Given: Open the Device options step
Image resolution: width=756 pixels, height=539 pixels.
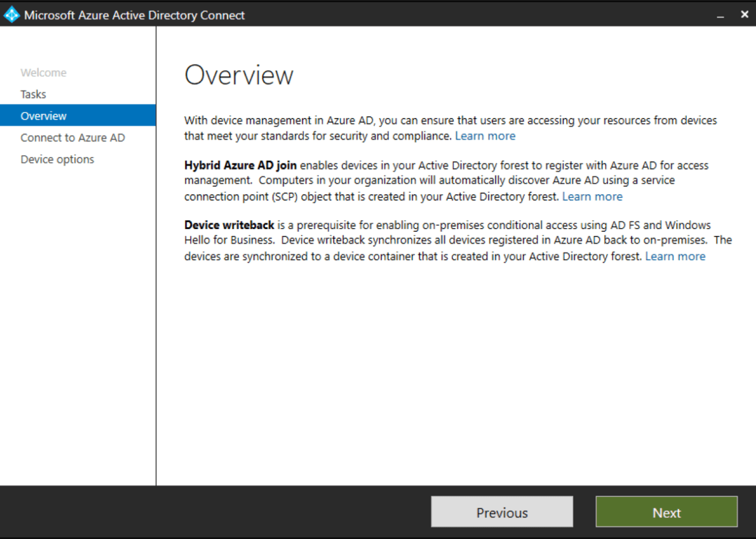Looking at the screenshot, I should [57, 159].
